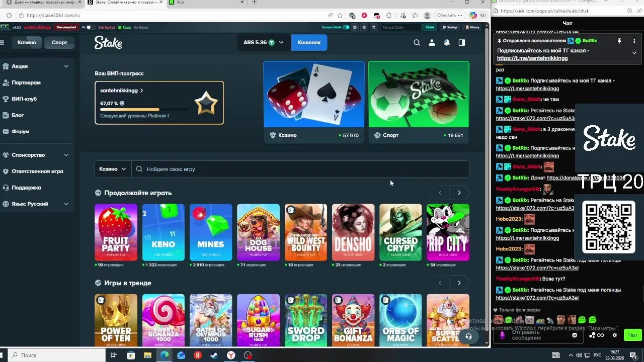This screenshot has height=362, width=644.
Task: Next arrow in Игры в тренде carousel
Action: click(459, 283)
